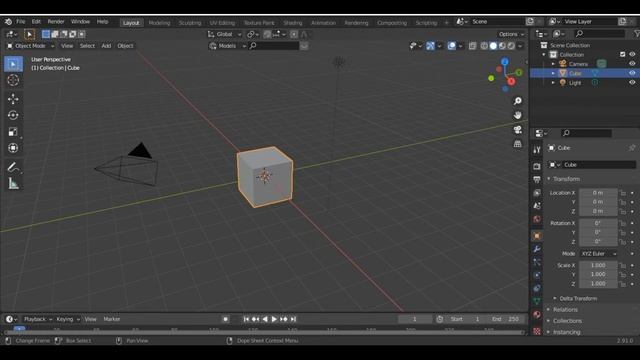Switch to solid viewport shading

(x=493, y=46)
